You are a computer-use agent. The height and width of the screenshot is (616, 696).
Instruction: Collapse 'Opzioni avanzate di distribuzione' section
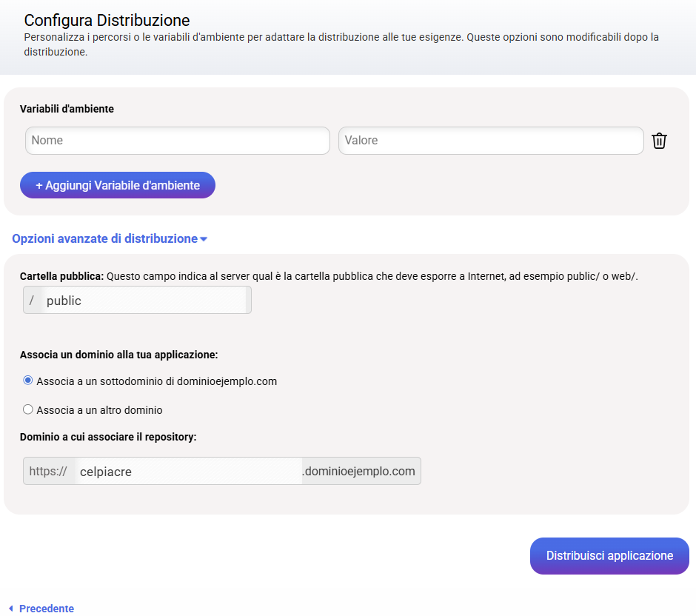[x=104, y=238]
